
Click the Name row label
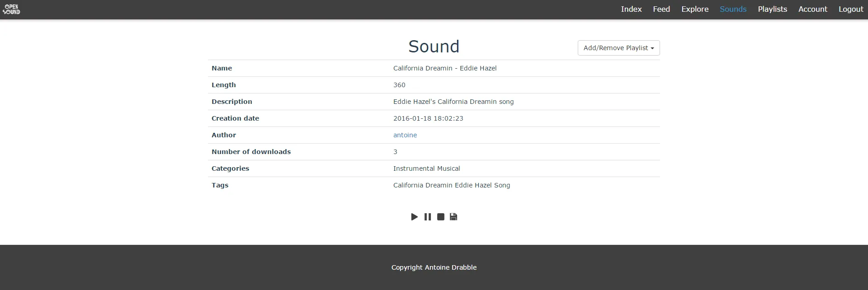point(222,68)
